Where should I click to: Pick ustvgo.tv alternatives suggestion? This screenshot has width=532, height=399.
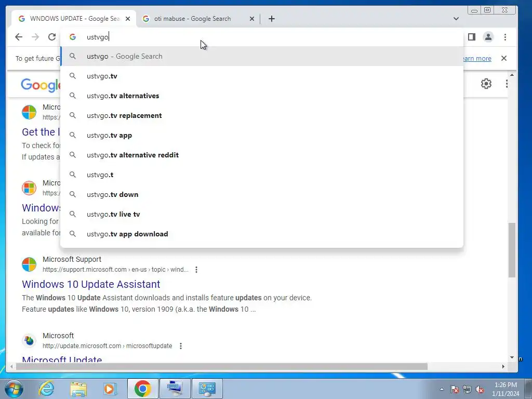pos(262,96)
